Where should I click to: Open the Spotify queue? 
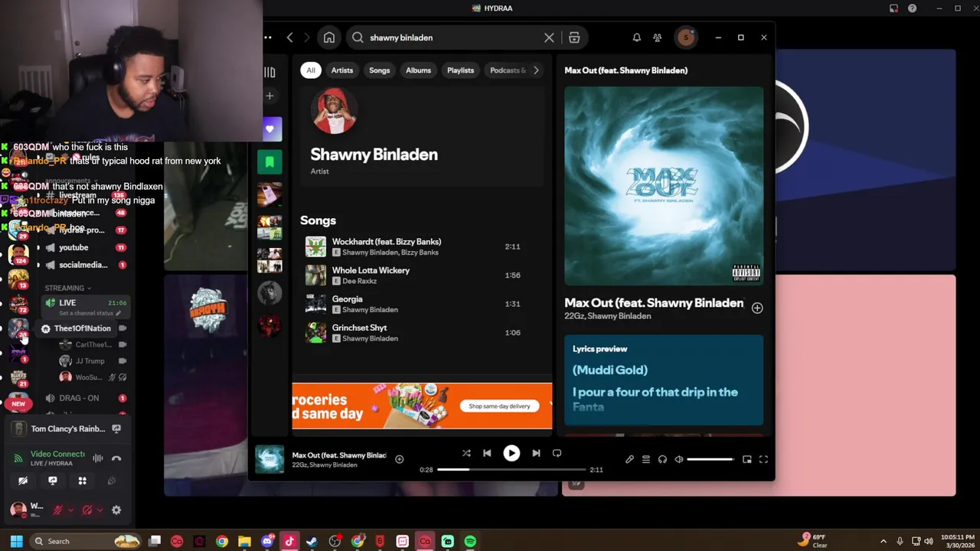pos(646,459)
